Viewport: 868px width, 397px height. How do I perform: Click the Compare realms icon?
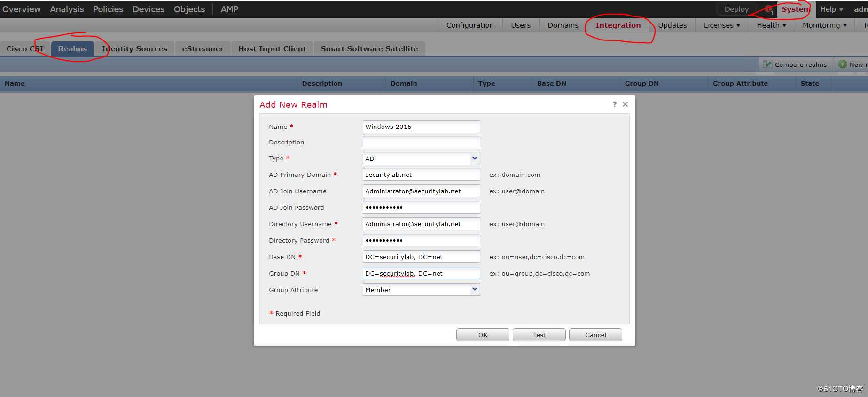tap(767, 64)
